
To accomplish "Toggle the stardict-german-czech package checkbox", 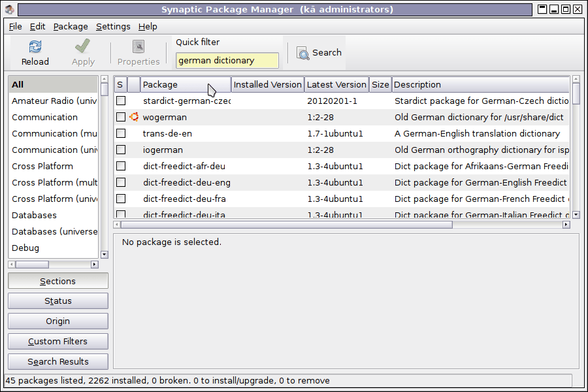I will pos(121,101).
